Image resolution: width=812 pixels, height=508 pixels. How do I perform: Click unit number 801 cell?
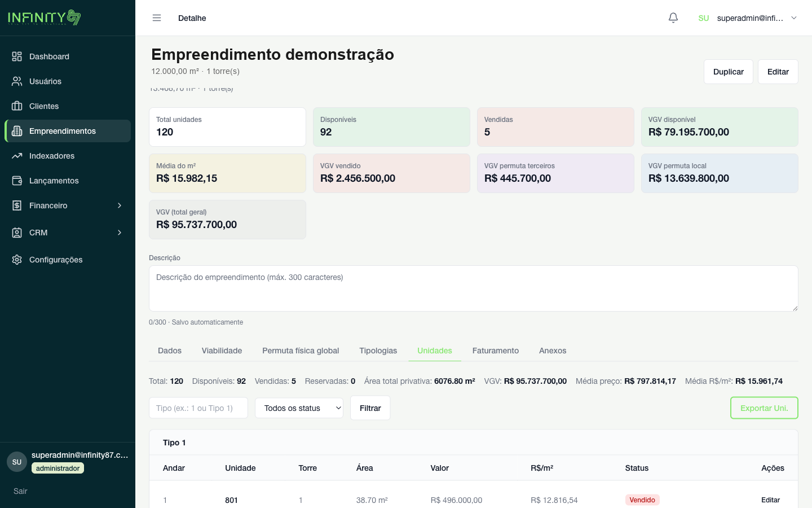pos(231,500)
